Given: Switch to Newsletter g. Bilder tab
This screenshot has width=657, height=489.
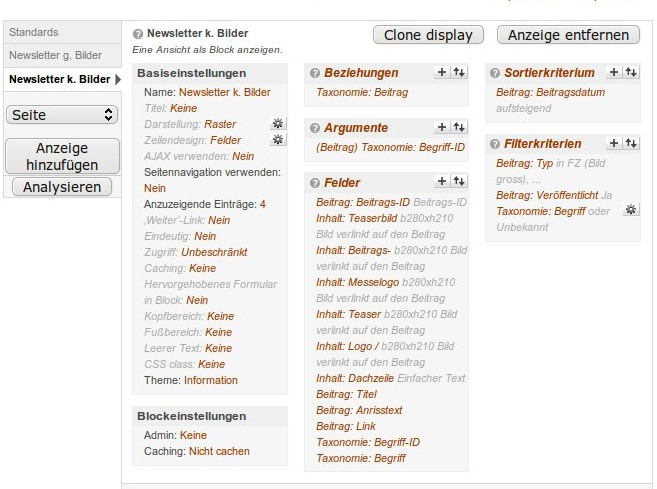Looking at the screenshot, I should coord(55,56).
